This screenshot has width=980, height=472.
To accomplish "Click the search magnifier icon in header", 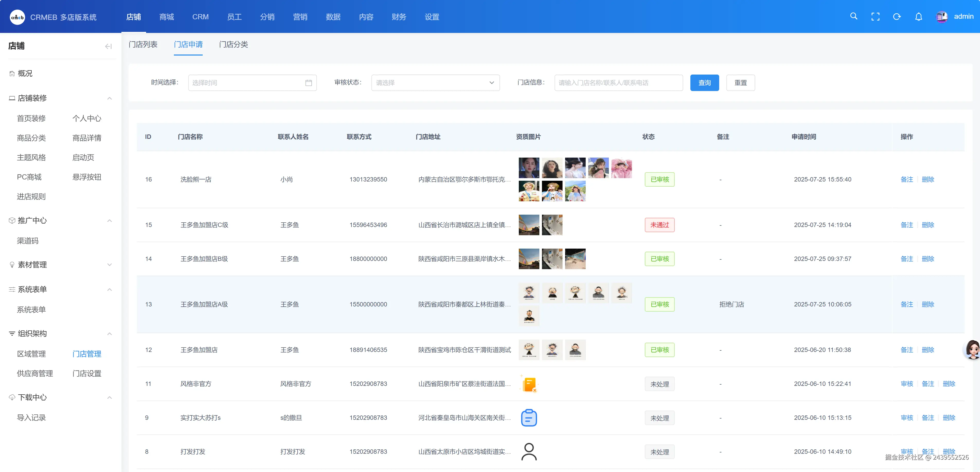I will 854,16.
